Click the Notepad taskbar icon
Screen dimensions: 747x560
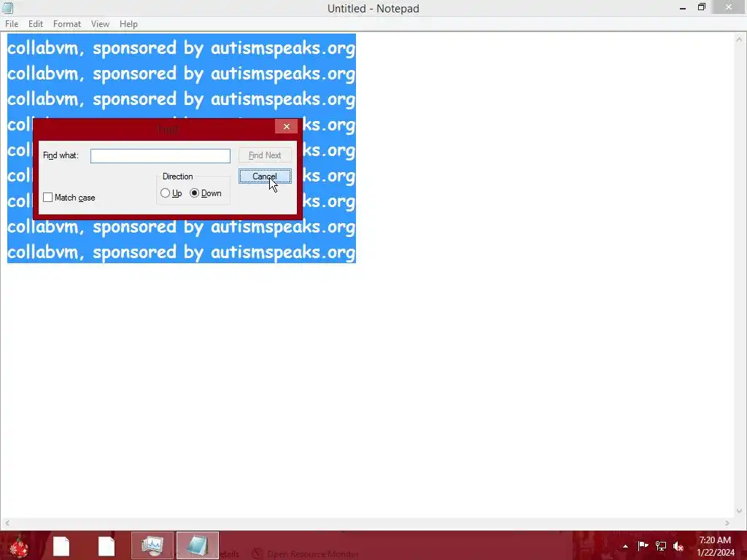coord(197,545)
